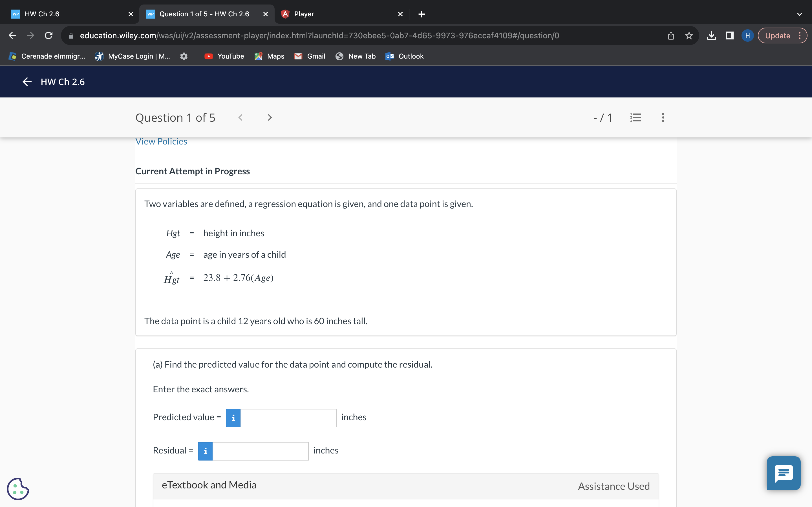Toggle the browser side panel

point(729,35)
